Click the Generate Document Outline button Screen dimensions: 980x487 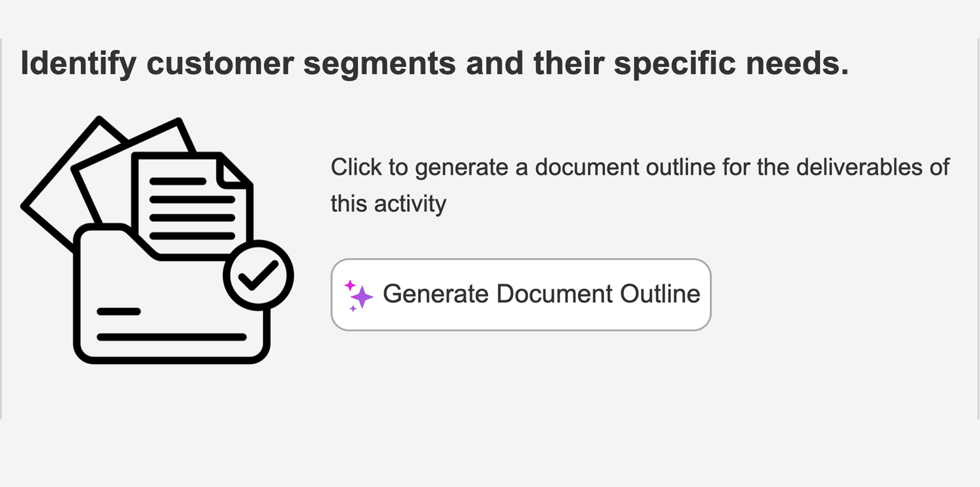coord(521,294)
